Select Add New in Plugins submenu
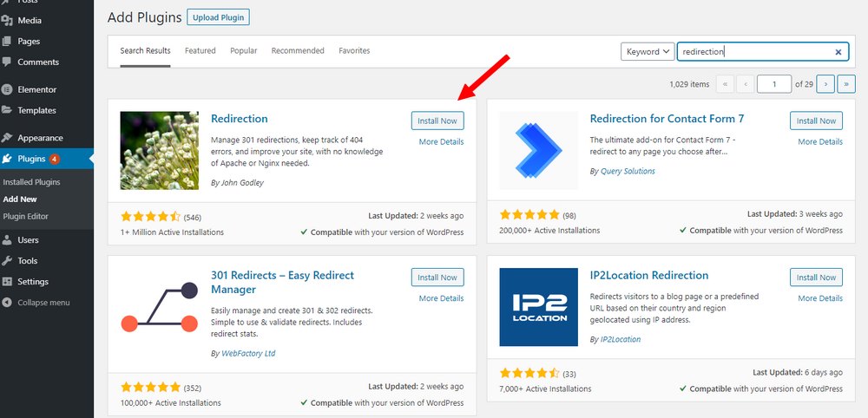 [20, 199]
